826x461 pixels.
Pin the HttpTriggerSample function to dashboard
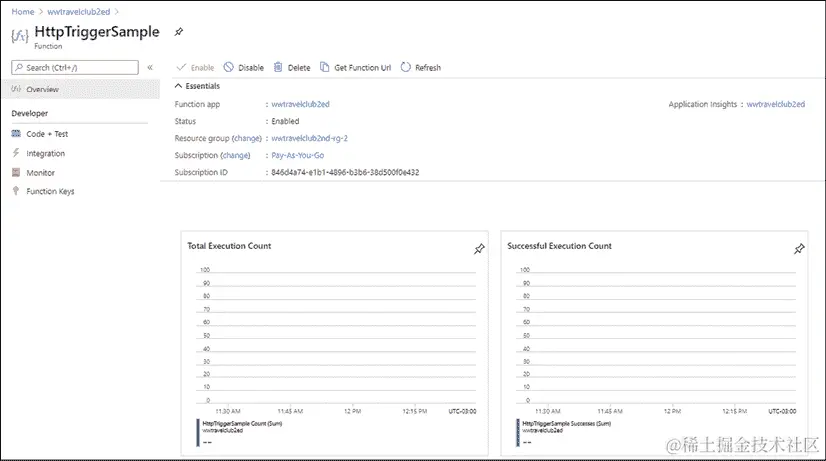pos(179,32)
